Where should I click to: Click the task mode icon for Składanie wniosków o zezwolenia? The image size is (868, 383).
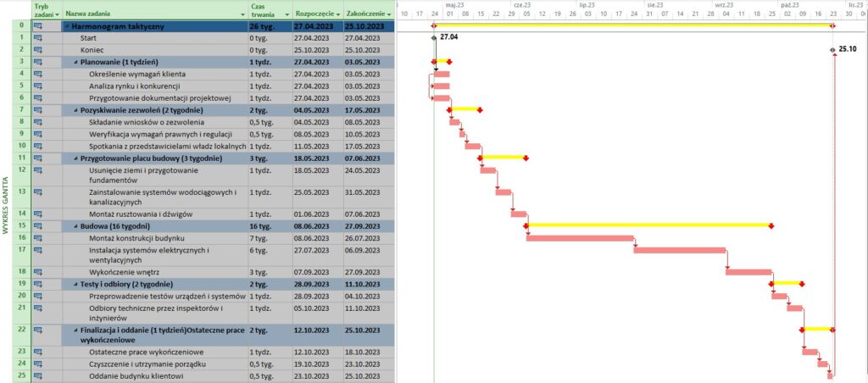38,121
